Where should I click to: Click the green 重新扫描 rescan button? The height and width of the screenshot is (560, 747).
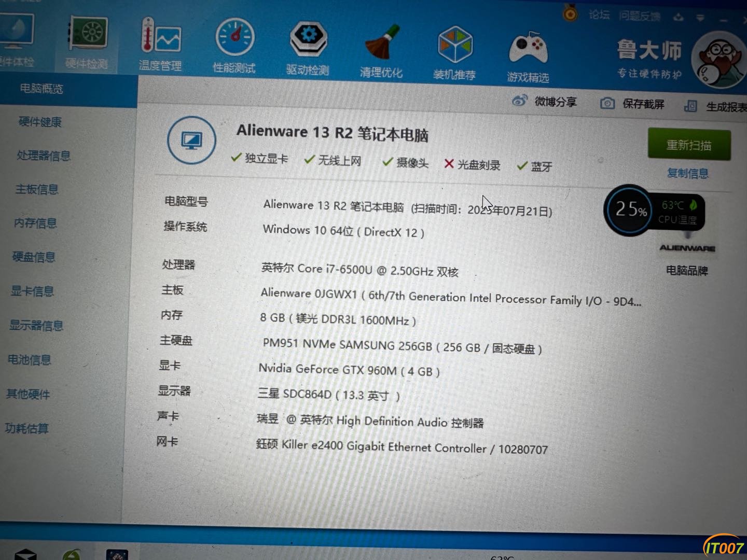coord(689,145)
